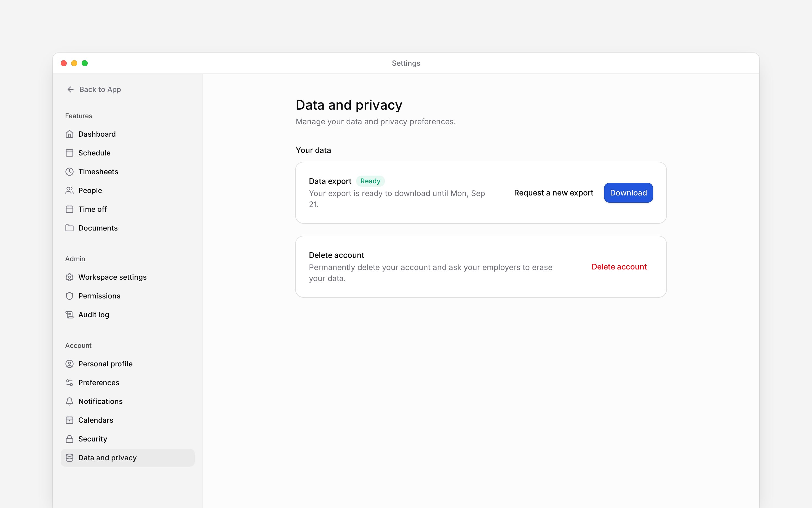Viewport: 812px width, 508px height.
Task: Click the red window close button
Action: point(64,63)
